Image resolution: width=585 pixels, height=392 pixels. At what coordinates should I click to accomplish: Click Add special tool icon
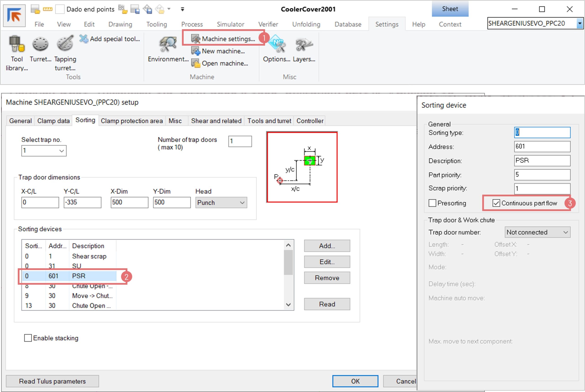(x=84, y=39)
